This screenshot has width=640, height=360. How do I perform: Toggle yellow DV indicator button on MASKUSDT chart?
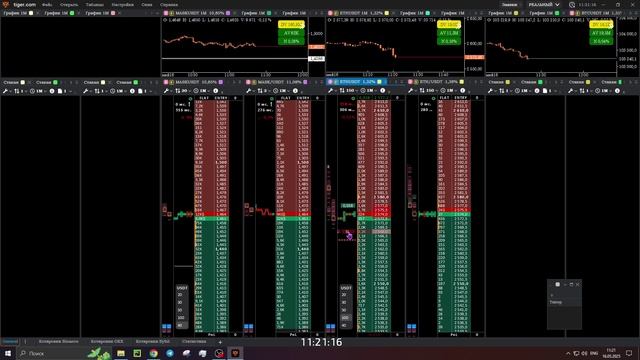click(291, 24)
